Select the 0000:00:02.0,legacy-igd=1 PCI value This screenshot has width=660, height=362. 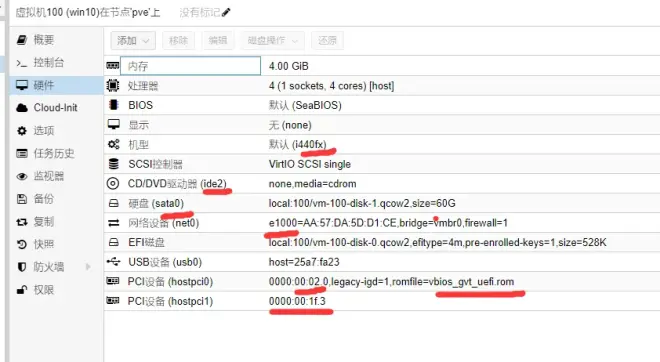pyautogui.click(x=391, y=282)
